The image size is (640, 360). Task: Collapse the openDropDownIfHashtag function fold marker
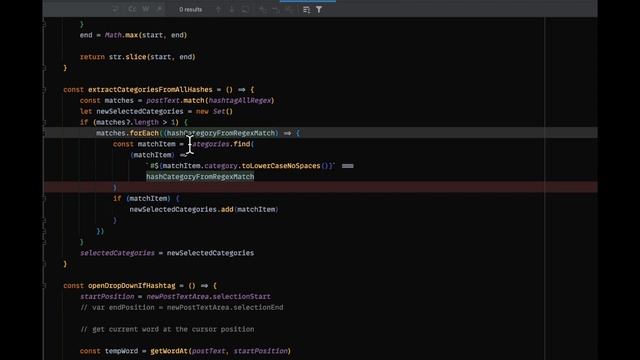44,286
